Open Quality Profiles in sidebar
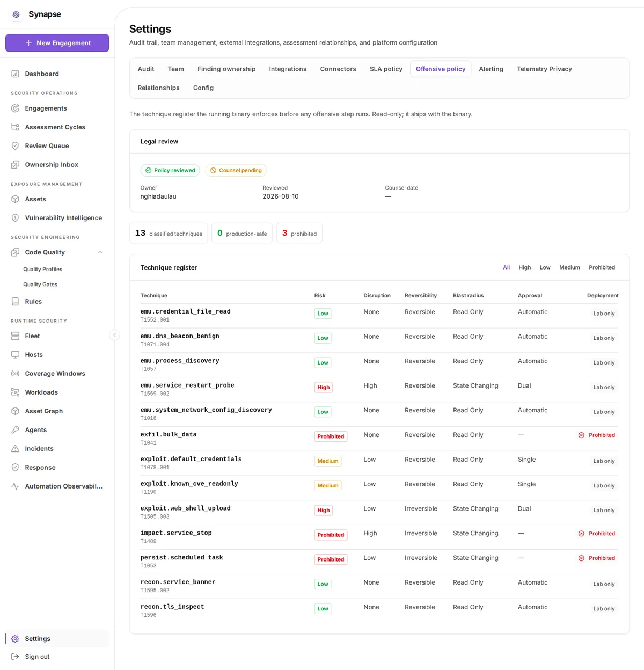644x670 pixels. [43, 270]
